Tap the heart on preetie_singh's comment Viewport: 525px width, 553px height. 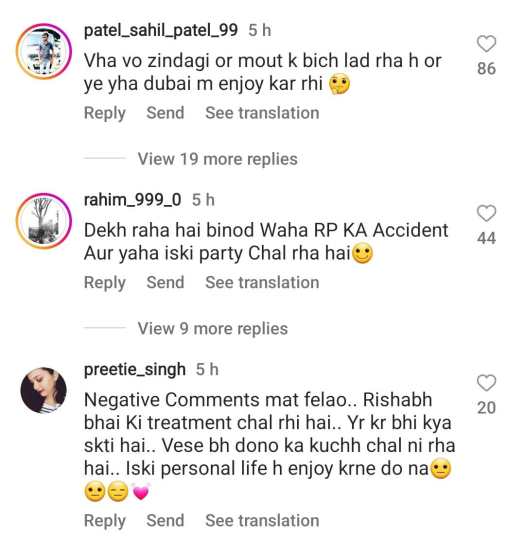[x=486, y=383]
